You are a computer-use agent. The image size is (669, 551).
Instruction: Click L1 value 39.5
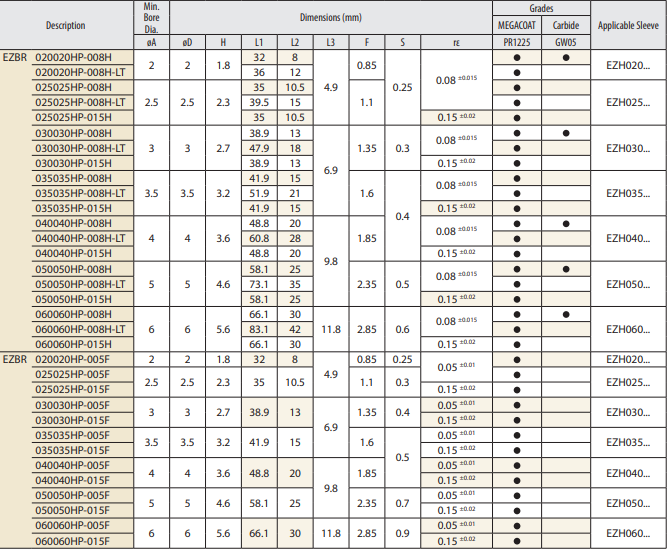tap(259, 102)
